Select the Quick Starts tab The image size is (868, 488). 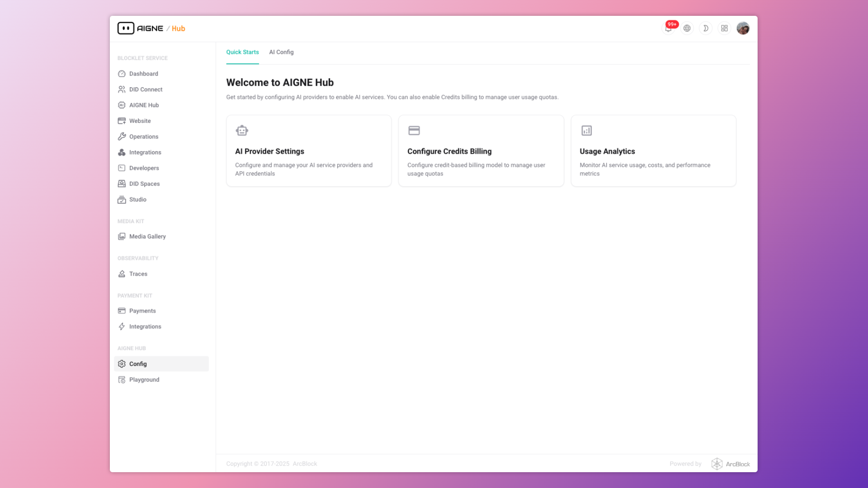pyautogui.click(x=242, y=52)
